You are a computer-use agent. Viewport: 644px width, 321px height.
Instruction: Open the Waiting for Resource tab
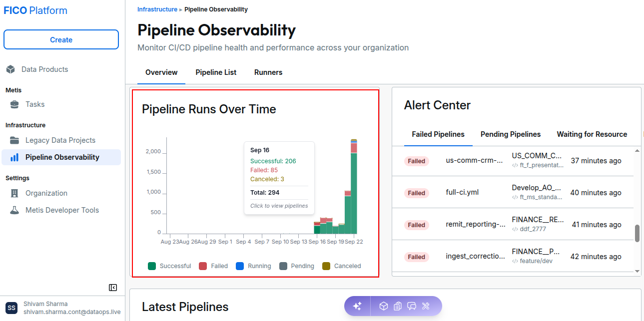[x=592, y=134]
